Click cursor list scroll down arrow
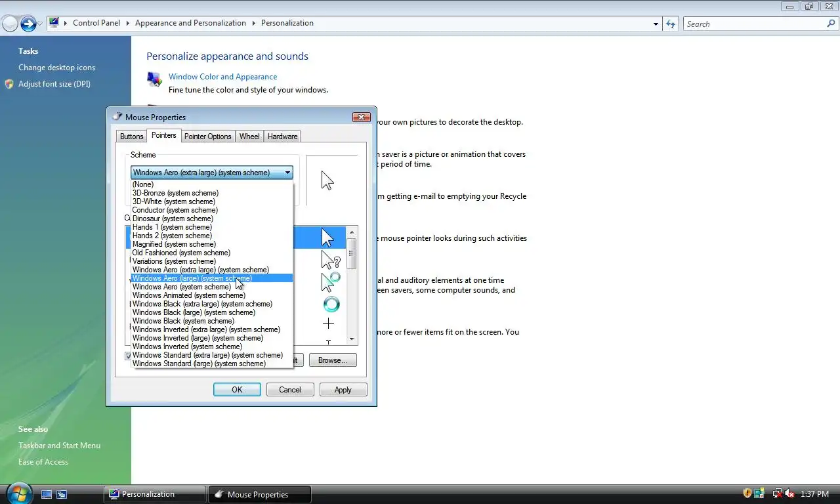 352,339
